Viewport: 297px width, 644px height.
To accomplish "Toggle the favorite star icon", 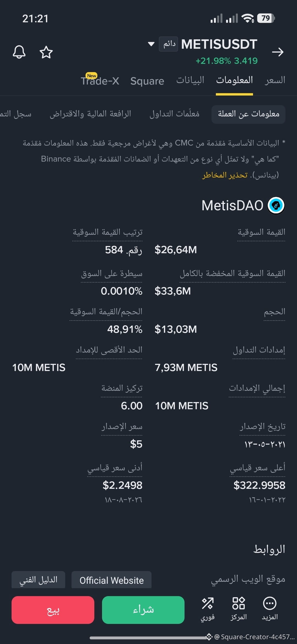I will tap(46, 52).
